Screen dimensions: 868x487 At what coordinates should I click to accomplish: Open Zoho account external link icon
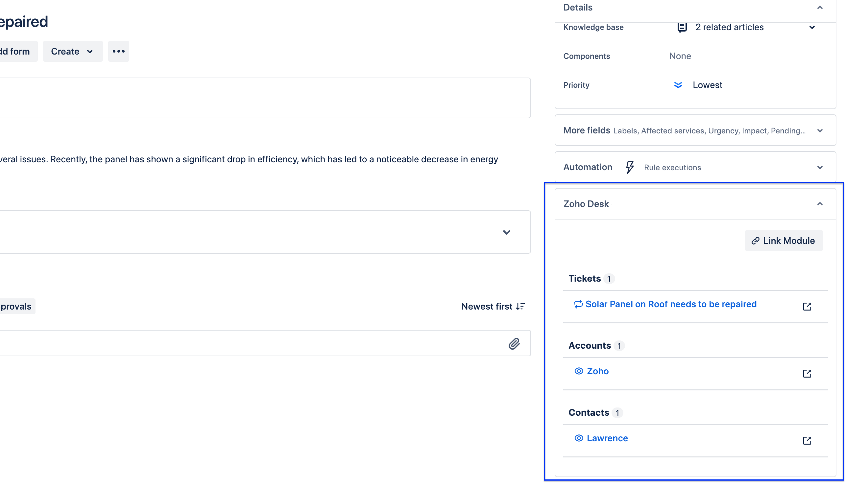(807, 374)
